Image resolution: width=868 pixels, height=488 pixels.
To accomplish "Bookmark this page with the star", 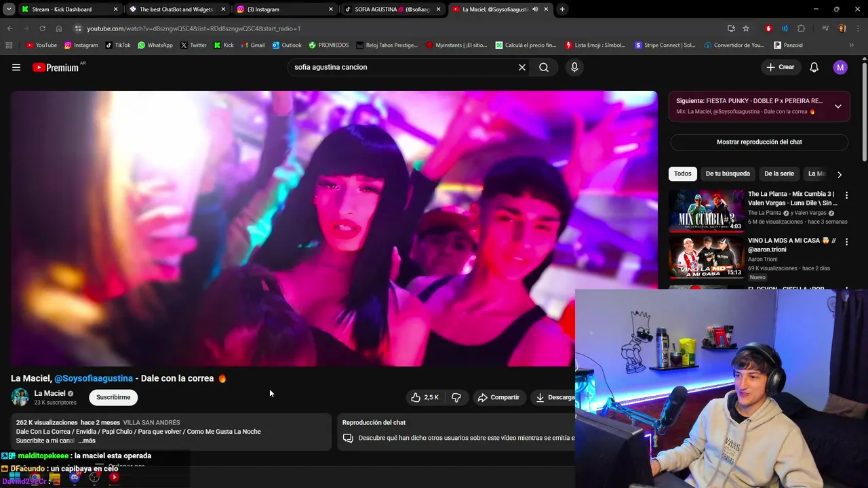I will (x=746, y=28).
